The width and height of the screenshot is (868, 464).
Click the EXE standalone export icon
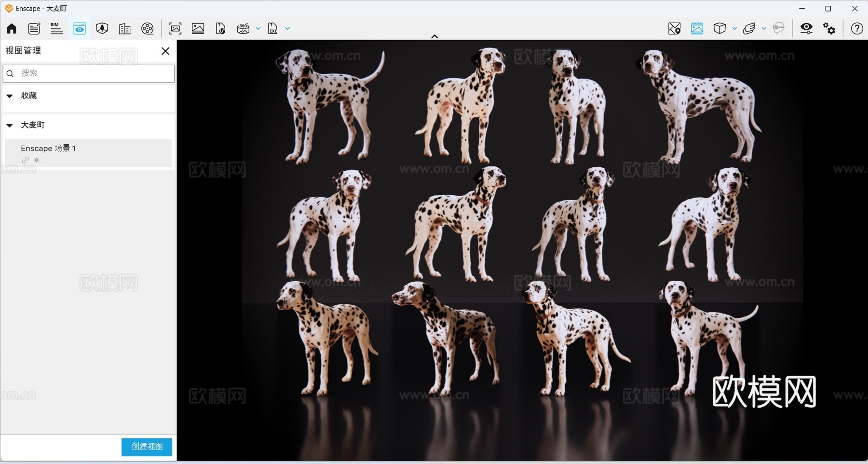(x=273, y=28)
